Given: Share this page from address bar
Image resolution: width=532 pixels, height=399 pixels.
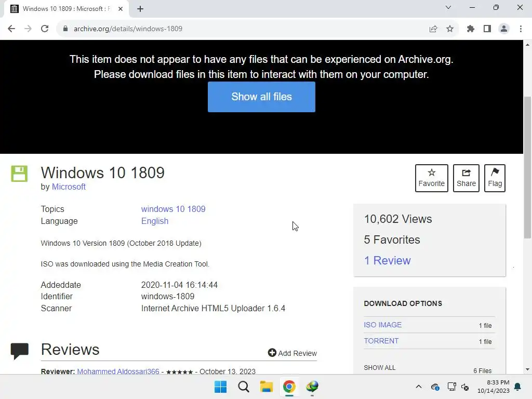Looking at the screenshot, I should tap(433, 29).
